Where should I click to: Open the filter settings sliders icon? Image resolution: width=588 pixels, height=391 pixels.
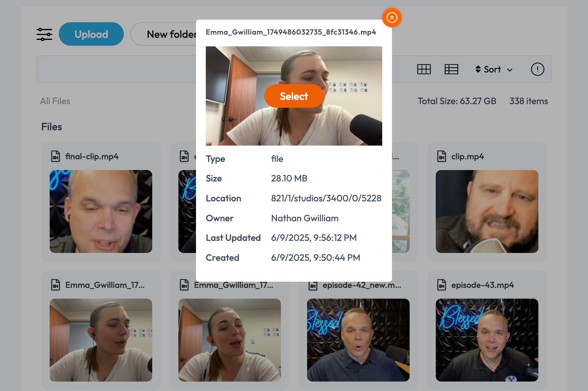pyautogui.click(x=44, y=34)
